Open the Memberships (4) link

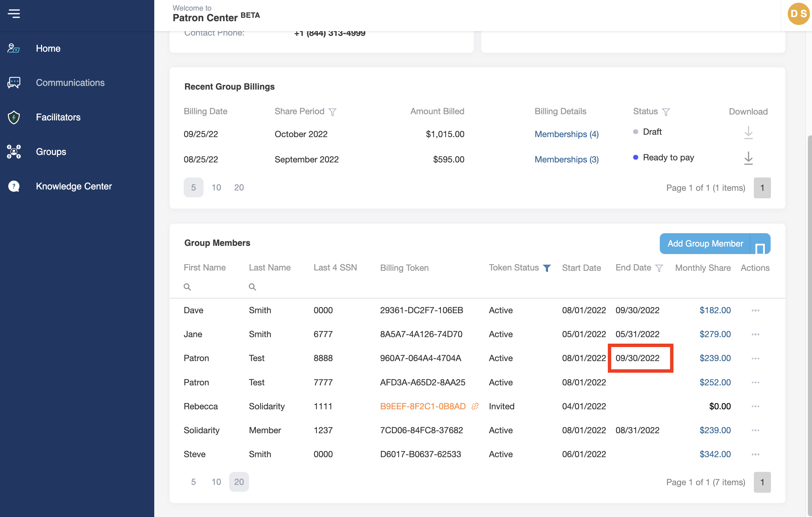(x=566, y=134)
